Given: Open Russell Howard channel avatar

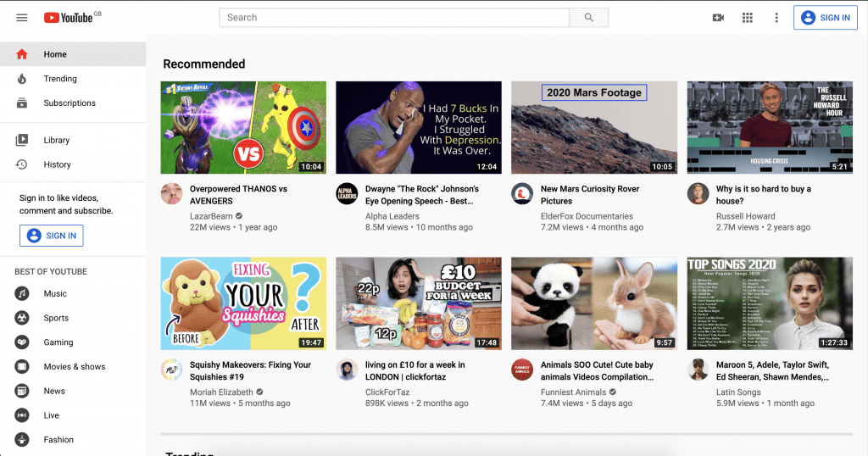Looking at the screenshot, I should tap(698, 194).
